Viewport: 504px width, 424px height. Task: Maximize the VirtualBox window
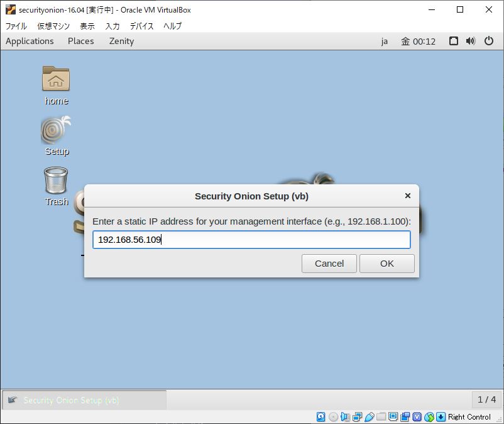pyautogui.click(x=460, y=9)
